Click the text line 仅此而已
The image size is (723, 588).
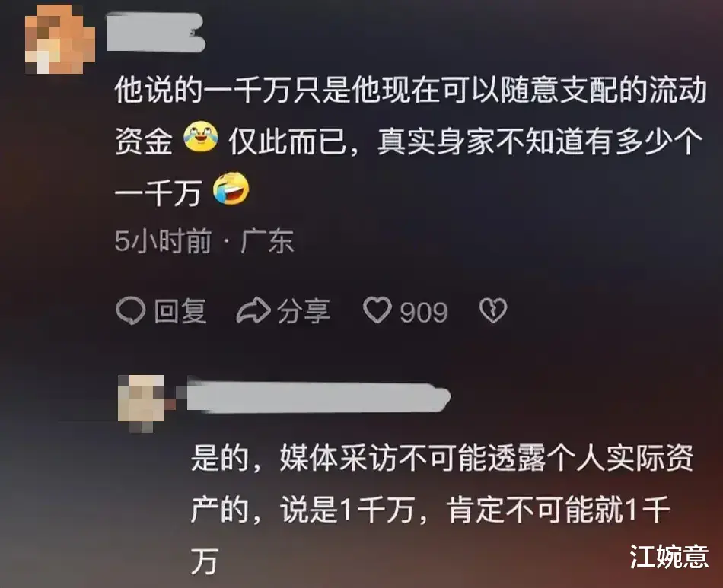tap(288, 141)
